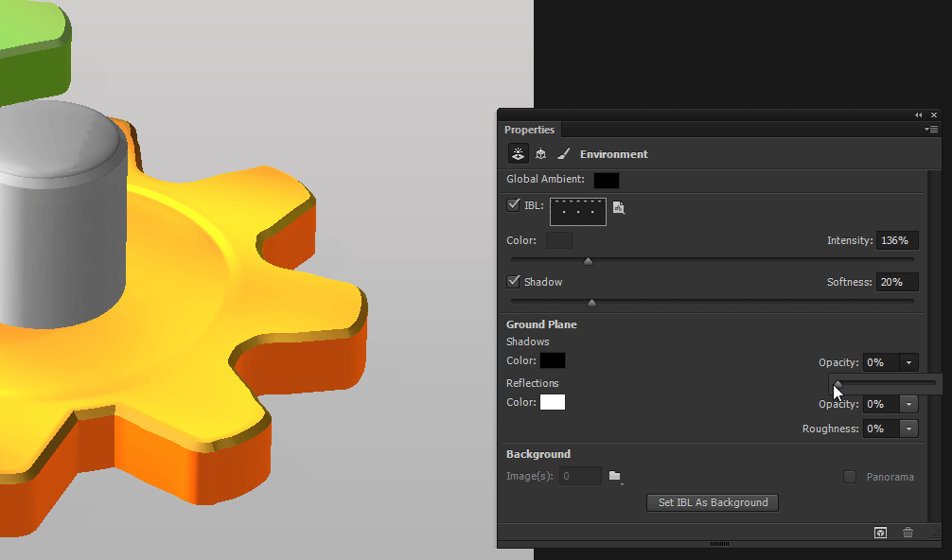Click the IBL Intensity slider handle
This screenshot has width=952, height=560.
pos(588,261)
